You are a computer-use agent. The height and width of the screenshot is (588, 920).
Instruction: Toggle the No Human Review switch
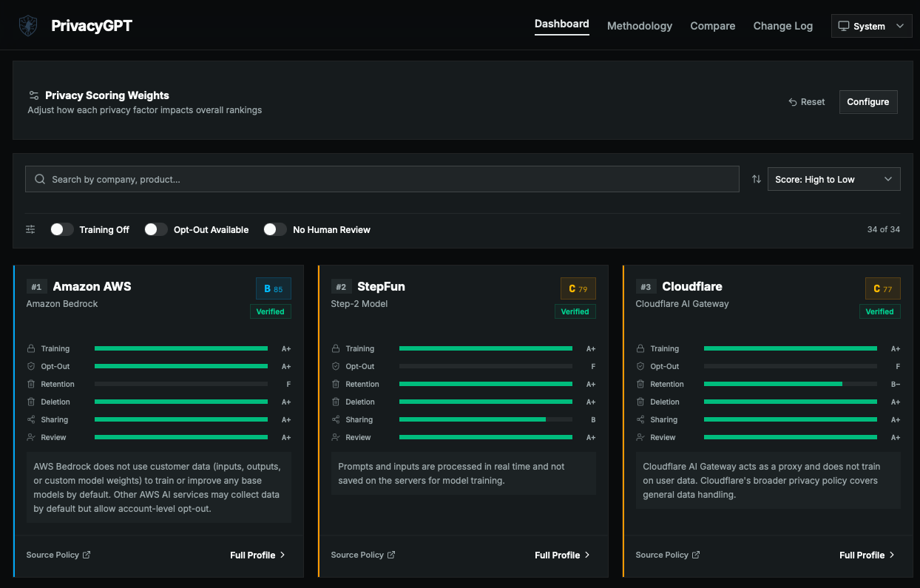[x=275, y=229]
